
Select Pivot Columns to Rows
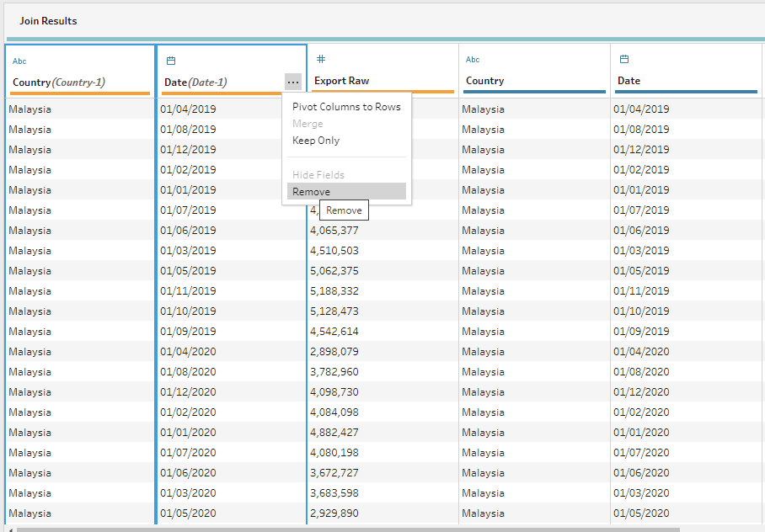click(x=346, y=107)
